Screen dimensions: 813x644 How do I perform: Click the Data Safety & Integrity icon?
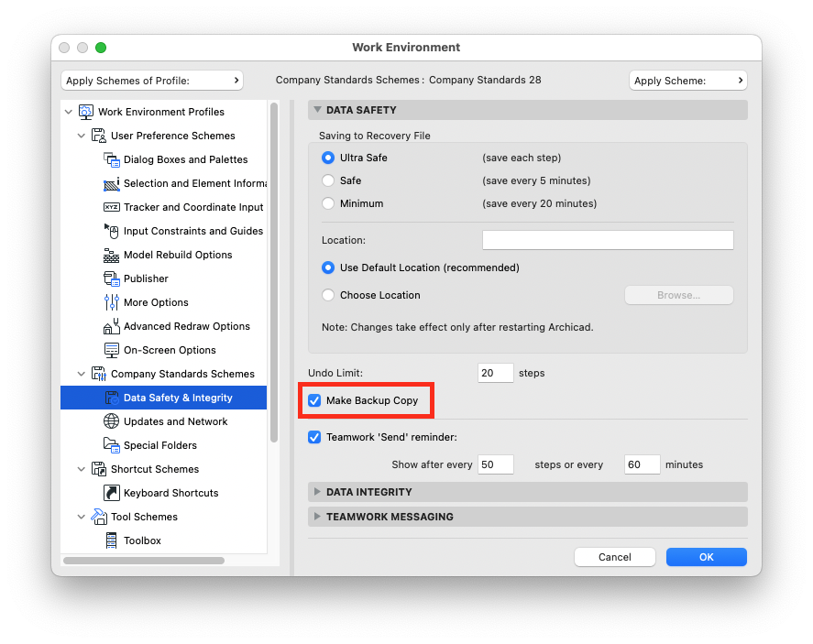click(112, 398)
